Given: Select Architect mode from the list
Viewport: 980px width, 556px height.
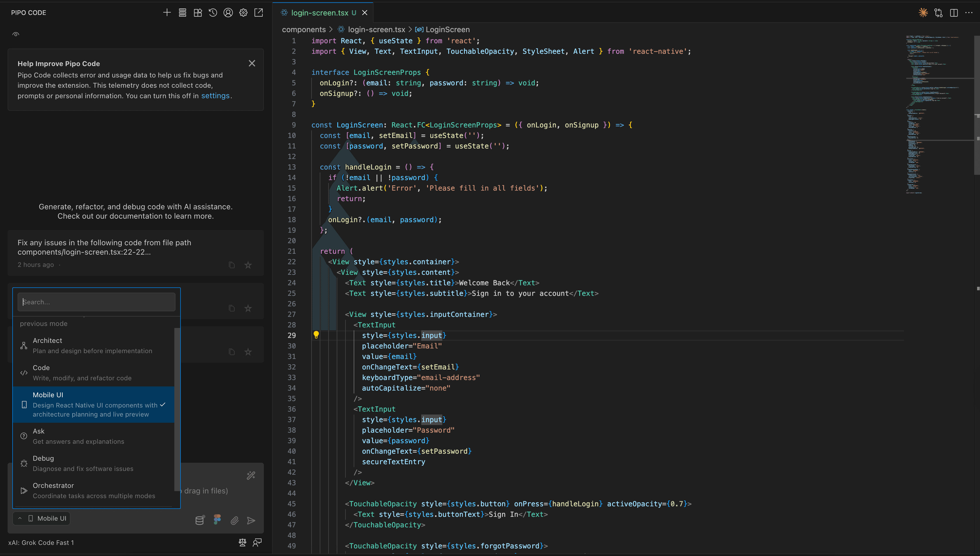Looking at the screenshot, I should coord(92,345).
